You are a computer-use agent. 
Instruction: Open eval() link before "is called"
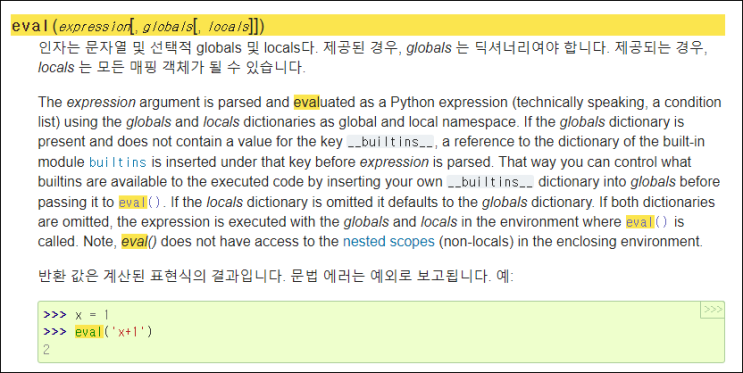647,222
